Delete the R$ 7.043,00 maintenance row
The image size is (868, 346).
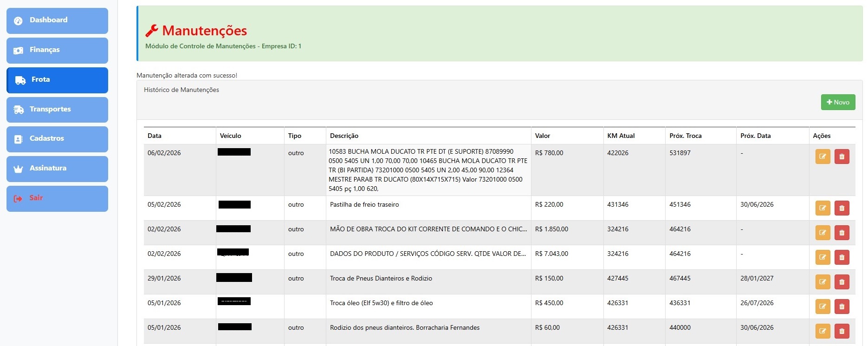[842, 257]
